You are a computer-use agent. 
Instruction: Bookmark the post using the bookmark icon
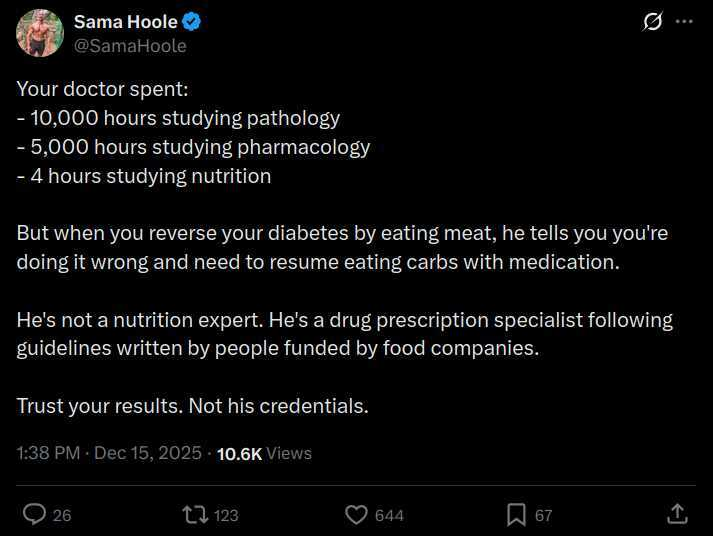[x=516, y=514]
